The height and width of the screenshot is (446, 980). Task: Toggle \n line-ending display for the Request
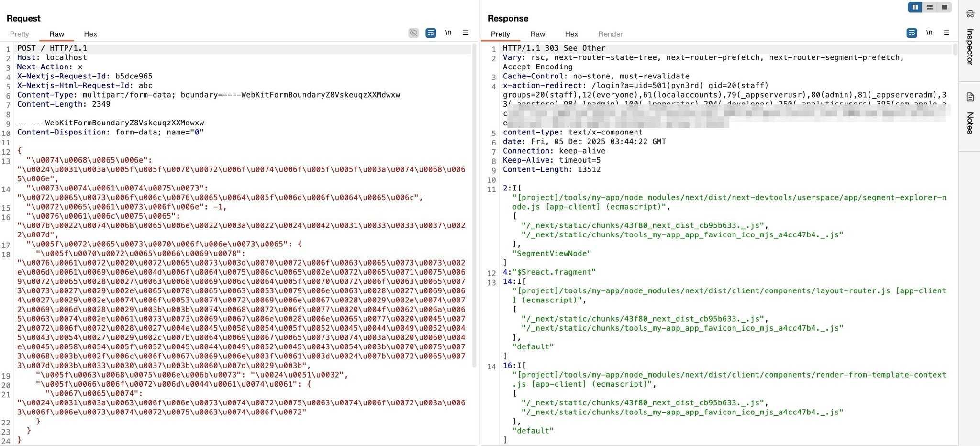448,33
